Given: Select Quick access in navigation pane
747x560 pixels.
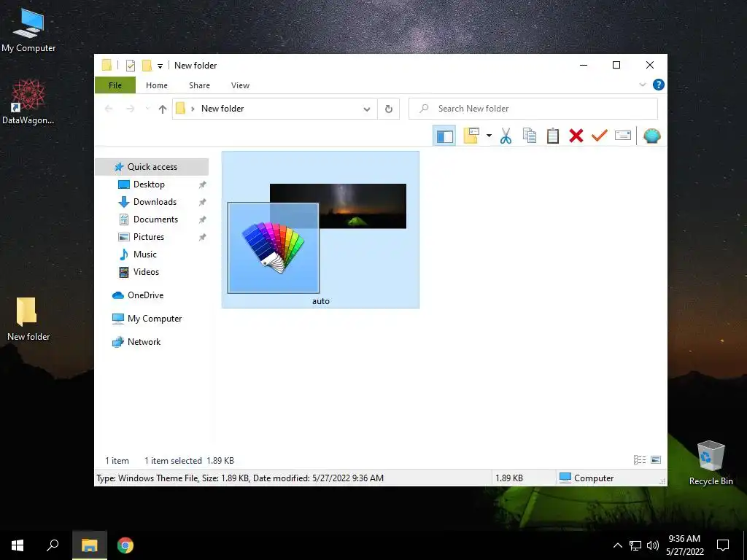Looking at the screenshot, I should click(152, 167).
